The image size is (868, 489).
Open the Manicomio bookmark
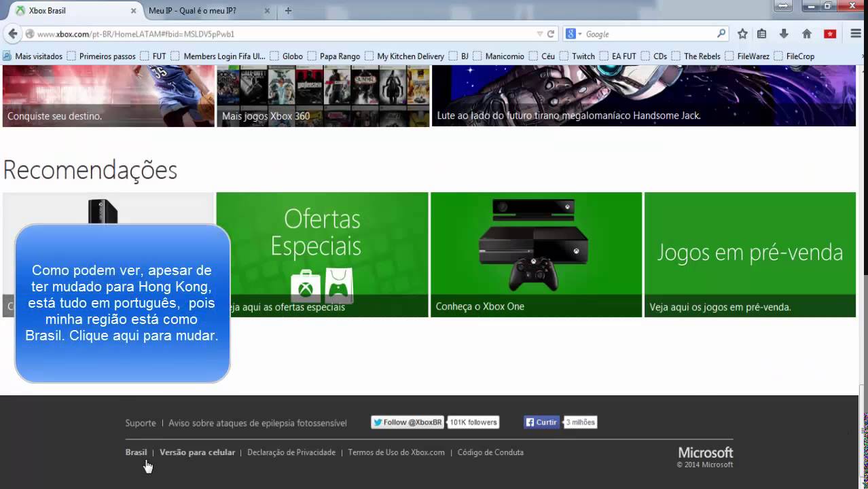click(x=499, y=56)
